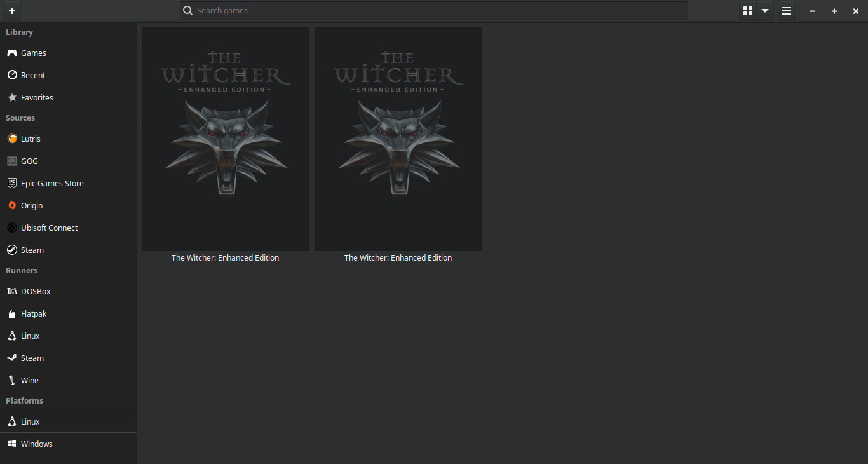Click the search magnifier icon
The width and height of the screenshot is (868, 464).
click(187, 11)
